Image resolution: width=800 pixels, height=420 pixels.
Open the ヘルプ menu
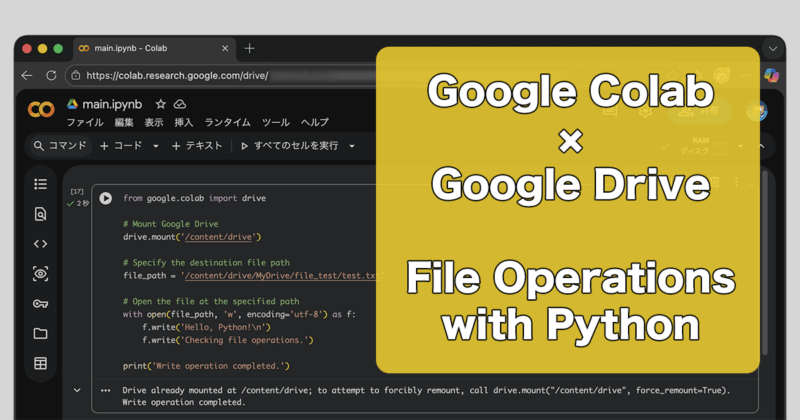(x=314, y=122)
